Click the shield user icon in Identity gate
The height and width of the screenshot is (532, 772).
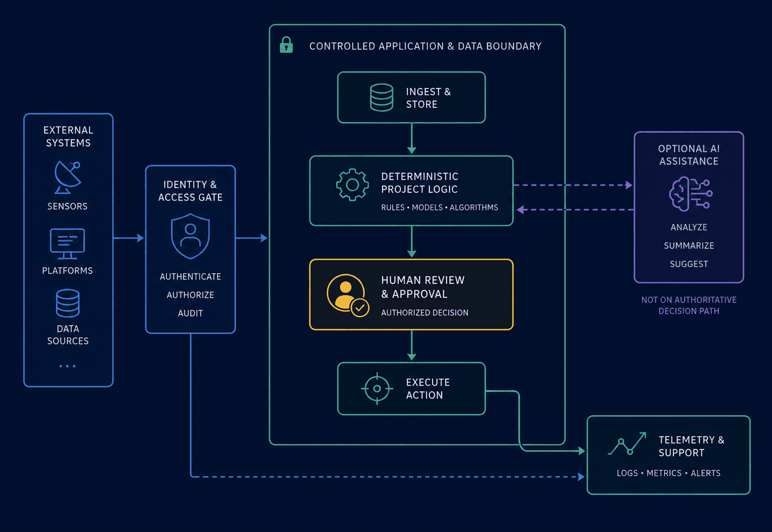pos(190,237)
